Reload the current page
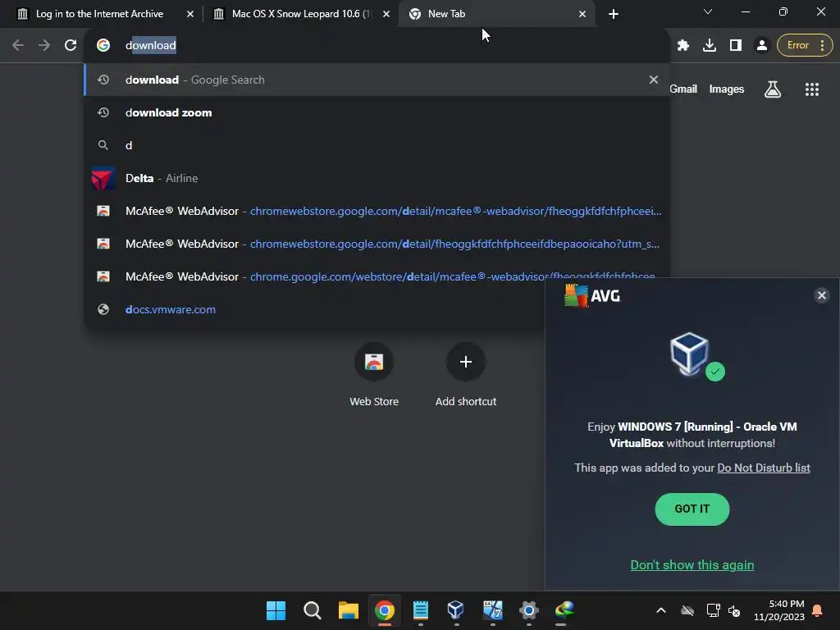 coord(71,46)
